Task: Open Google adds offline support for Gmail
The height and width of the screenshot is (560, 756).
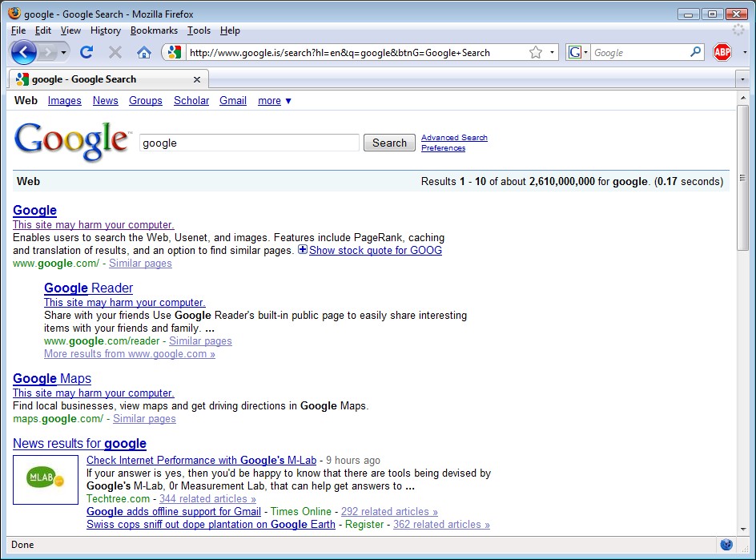Action: [x=174, y=511]
